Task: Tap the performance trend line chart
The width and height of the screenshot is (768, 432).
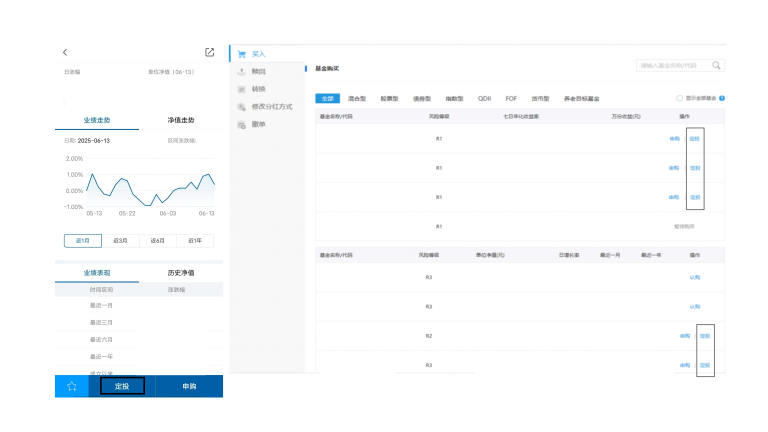Action: pyautogui.click(x=150, y=189)
